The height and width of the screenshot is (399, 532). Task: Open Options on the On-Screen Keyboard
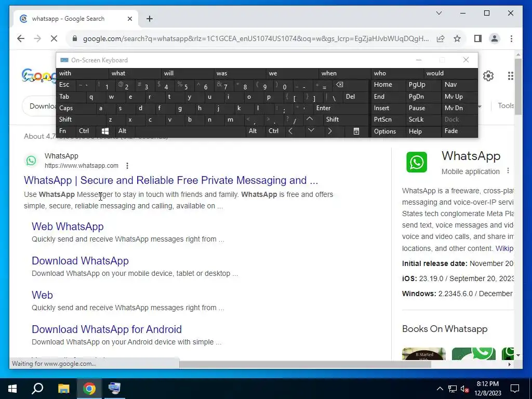point(389,131)
